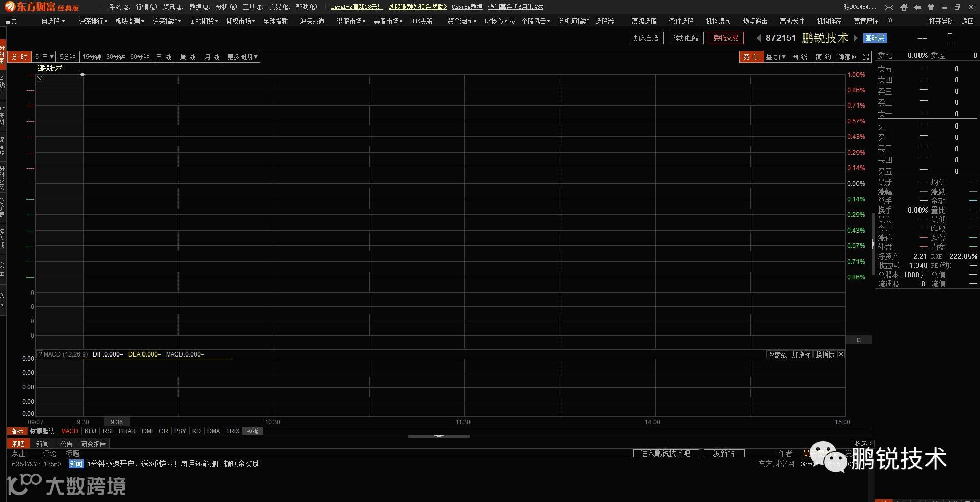Screen dimensions: 980x502
Task: Select 日线 daily chart period
Action: click(164, 57)
